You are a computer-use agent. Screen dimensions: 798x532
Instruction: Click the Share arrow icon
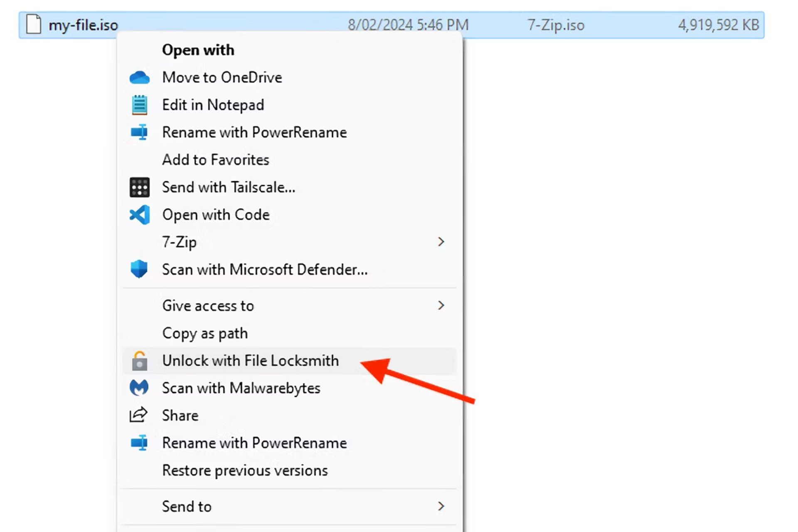pyautogui.click(x=138, y=415)
